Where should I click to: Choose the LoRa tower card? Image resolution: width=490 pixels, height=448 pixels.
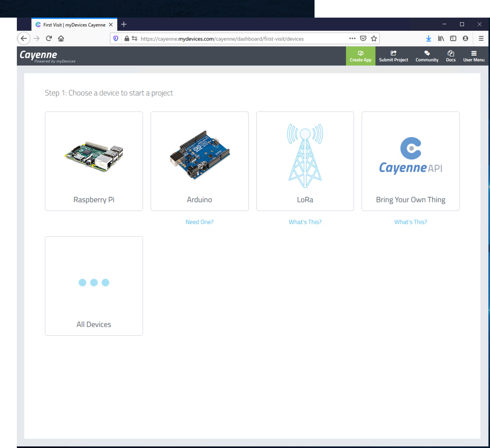coord(305,161)
